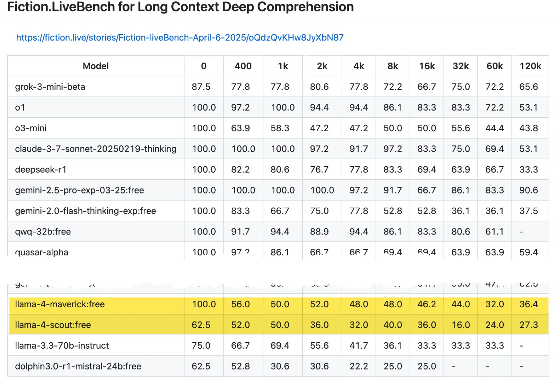Click qwq-32b score 91.7 at 400
The width and height of the screenshot is (555, 392).
240,232
